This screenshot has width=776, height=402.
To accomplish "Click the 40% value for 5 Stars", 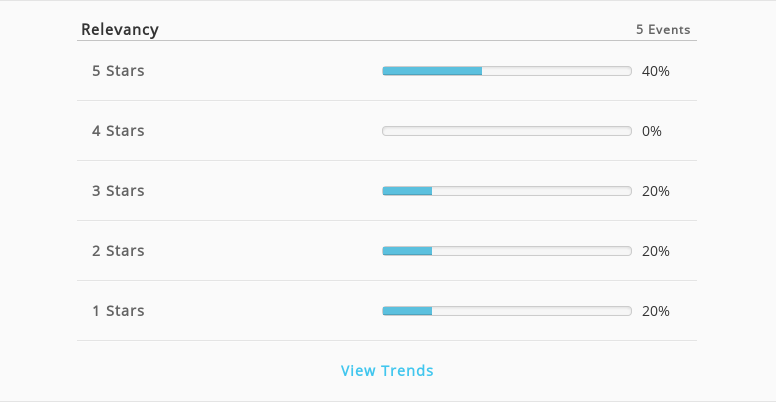I will (656, 71).
